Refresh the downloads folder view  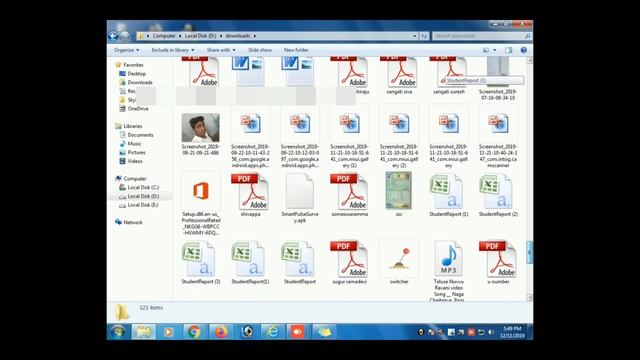(x=424, y=36)
